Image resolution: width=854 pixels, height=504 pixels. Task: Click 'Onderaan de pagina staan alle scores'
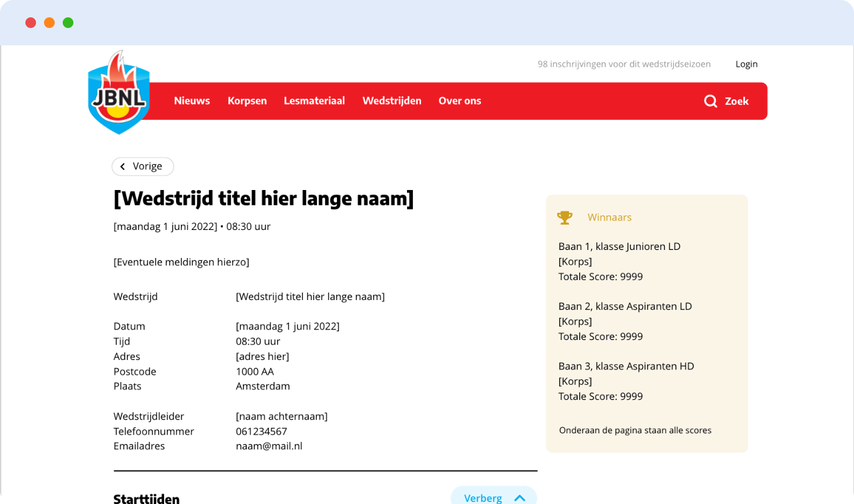[x=635, y=431]
